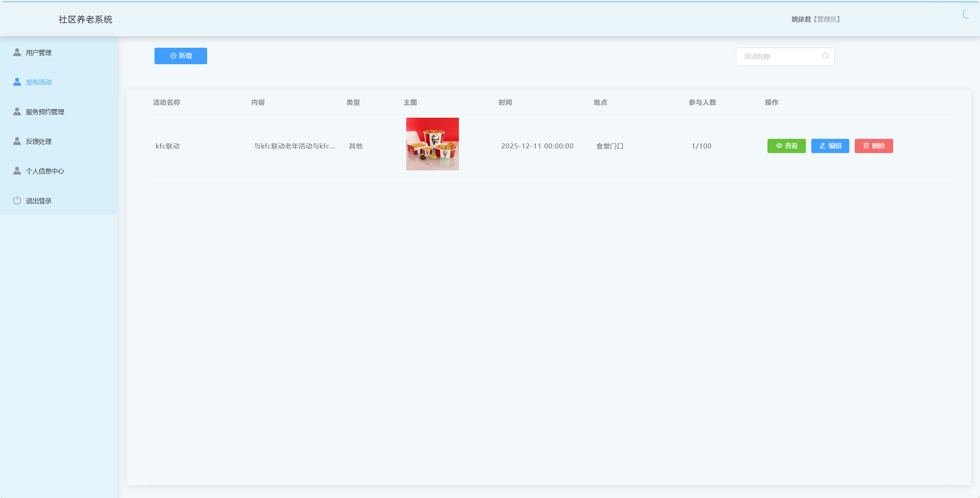Click the trash icon in the 删除 button
Screen dimensions: 980x498
pyautogui.click(x=866, y=146)
